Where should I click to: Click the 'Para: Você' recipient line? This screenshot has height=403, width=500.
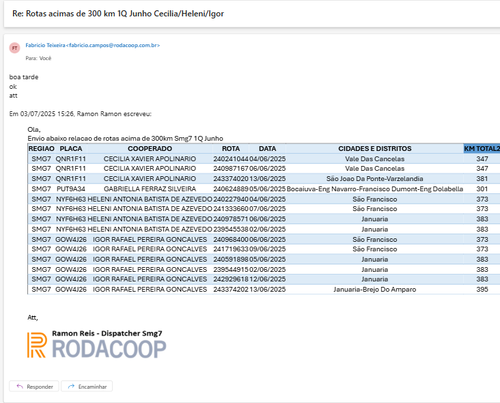(38, 58)
